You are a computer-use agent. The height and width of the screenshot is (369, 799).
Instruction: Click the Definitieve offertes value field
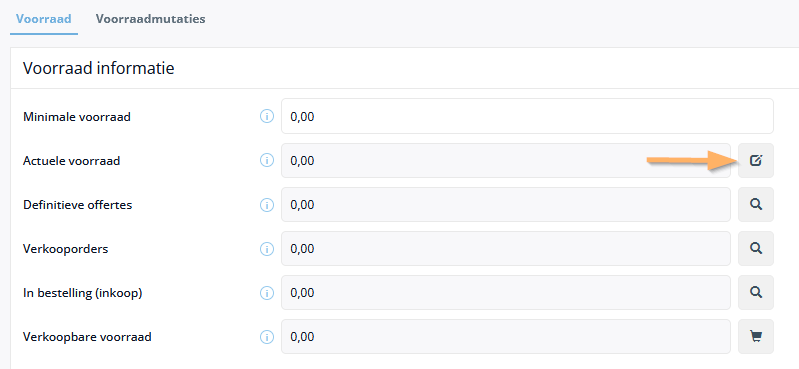point(506,204)
